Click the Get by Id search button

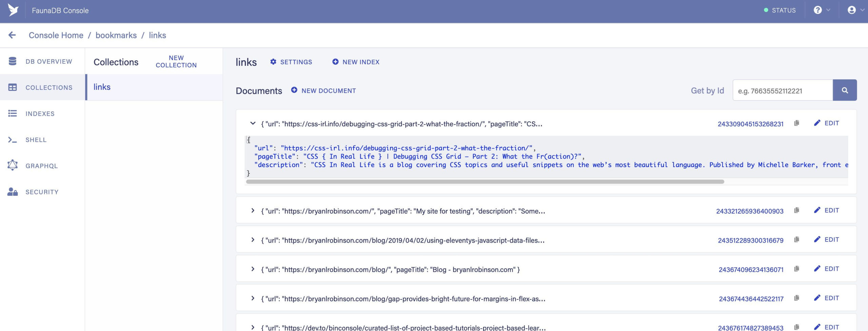[845, 90]
